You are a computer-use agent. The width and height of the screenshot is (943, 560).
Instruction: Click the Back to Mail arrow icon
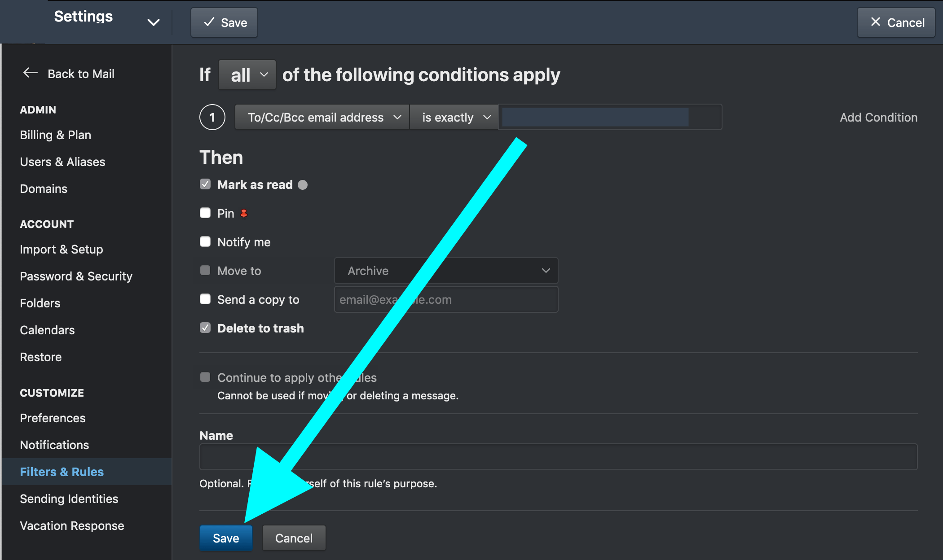[30, 73]
